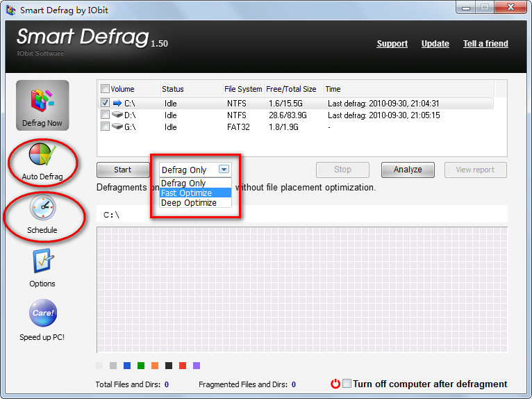Image resolution: width=532 pixels, height=399 pixels.
Task: Click the drive icon beside G:\
Action: 117,127
